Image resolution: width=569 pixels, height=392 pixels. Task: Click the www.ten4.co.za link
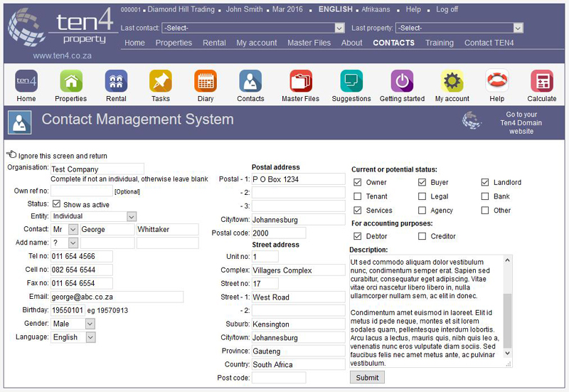[62, 56]
